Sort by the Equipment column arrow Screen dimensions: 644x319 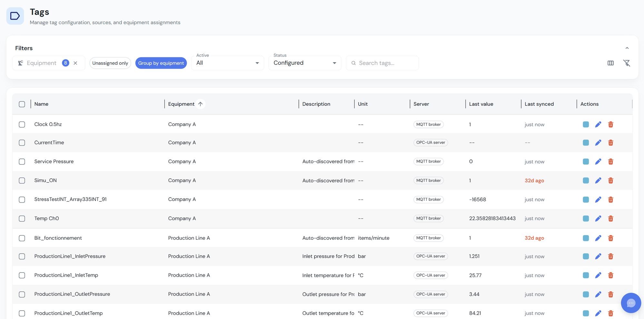click(x=200, y=104)
